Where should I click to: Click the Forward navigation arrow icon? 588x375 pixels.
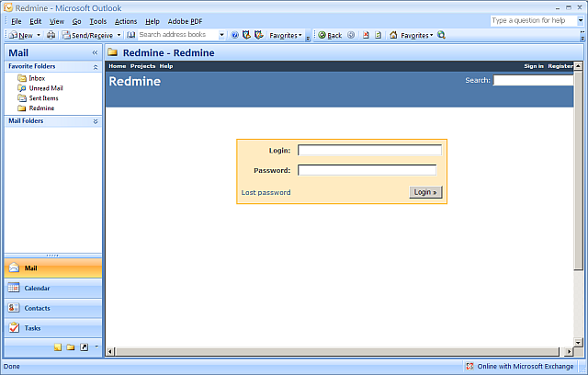351,35
